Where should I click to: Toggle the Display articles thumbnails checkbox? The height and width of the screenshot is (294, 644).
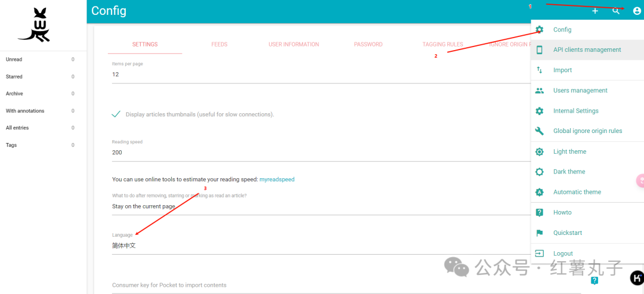click(116, 114)
